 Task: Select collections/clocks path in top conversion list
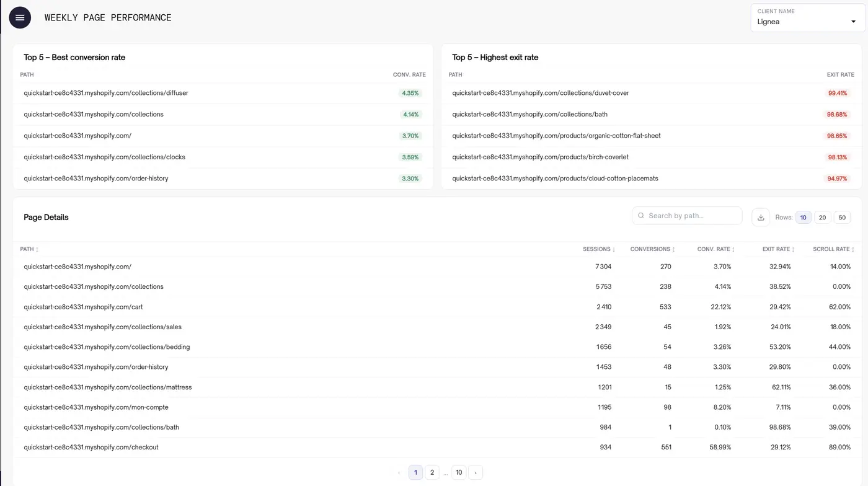click(104, 157)
